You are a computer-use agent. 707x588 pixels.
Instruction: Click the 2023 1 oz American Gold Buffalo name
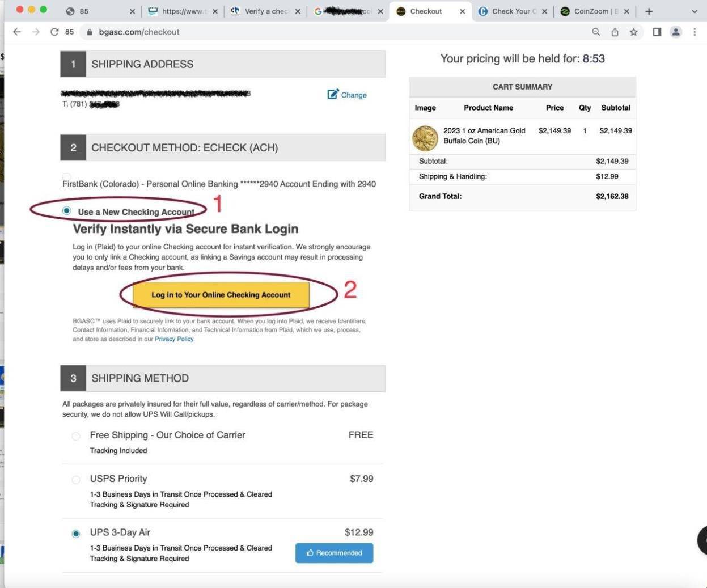point(484,136)
